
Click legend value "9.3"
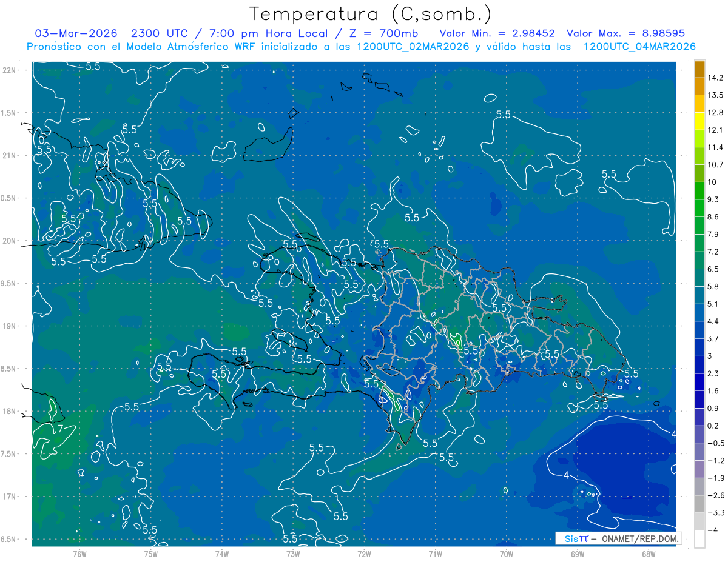pyautogui.click(x=714, y=199)
